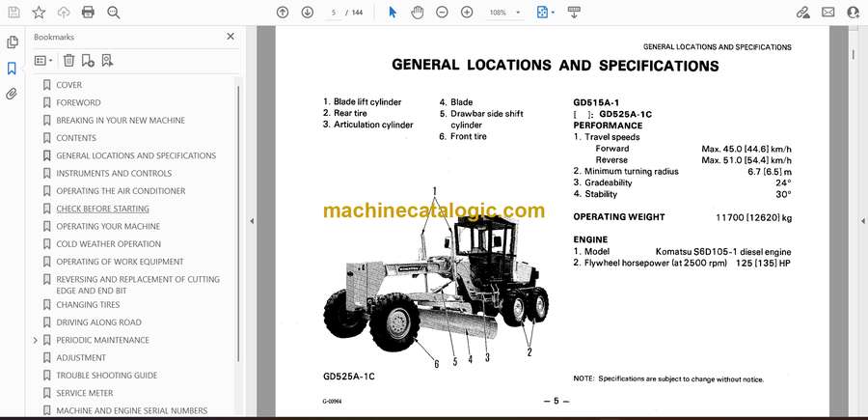
Task: Zoom out with the minus button
Action: 442,13
